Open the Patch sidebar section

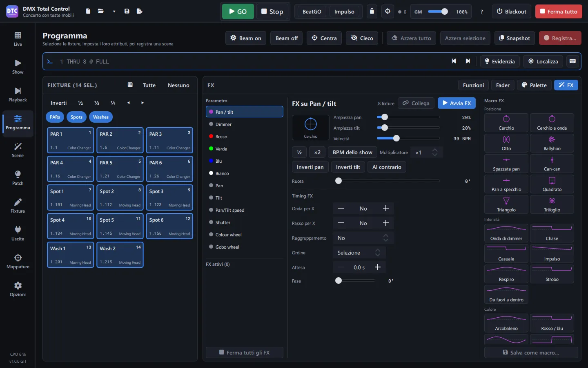[18, 178]
